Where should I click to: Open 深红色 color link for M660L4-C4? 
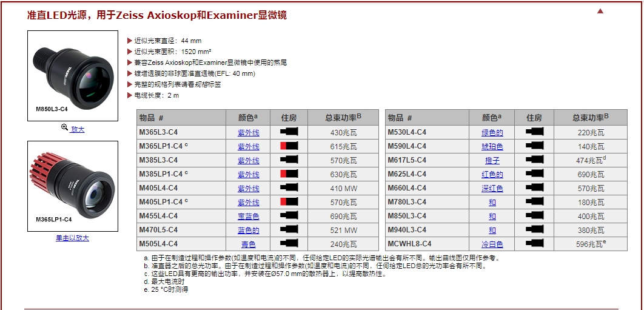[x=492, y=189]
